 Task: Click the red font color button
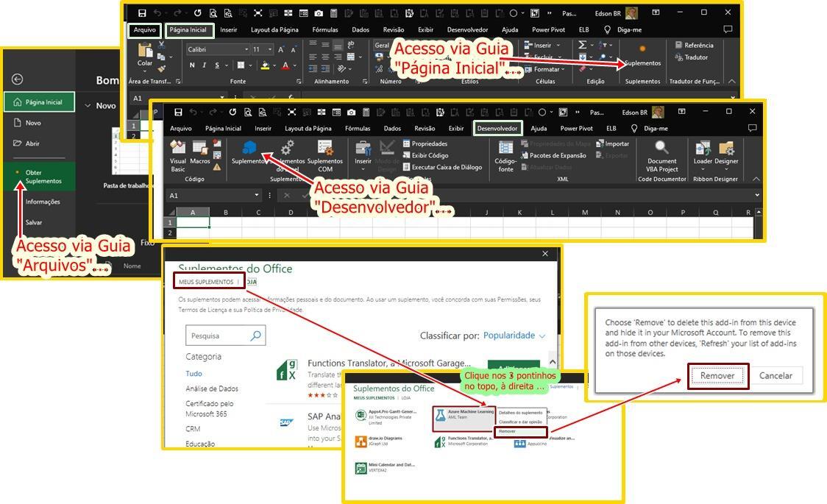pos(285,66)
